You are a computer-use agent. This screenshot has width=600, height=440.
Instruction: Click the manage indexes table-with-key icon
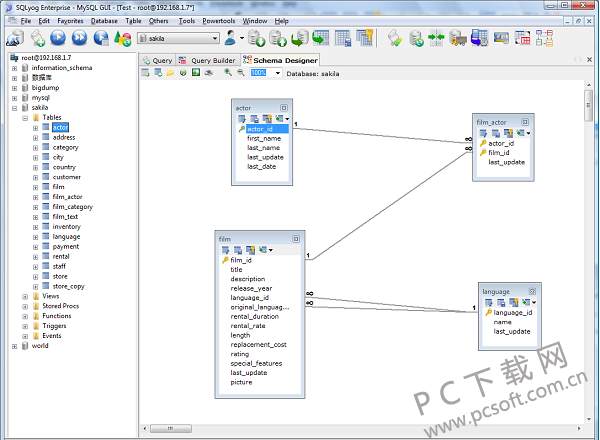coord(364,38)
